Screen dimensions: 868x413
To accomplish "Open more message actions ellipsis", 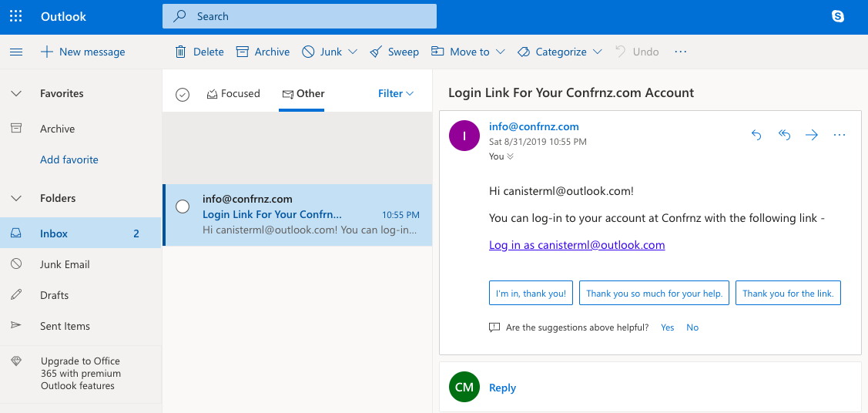I will pos(840,135).
